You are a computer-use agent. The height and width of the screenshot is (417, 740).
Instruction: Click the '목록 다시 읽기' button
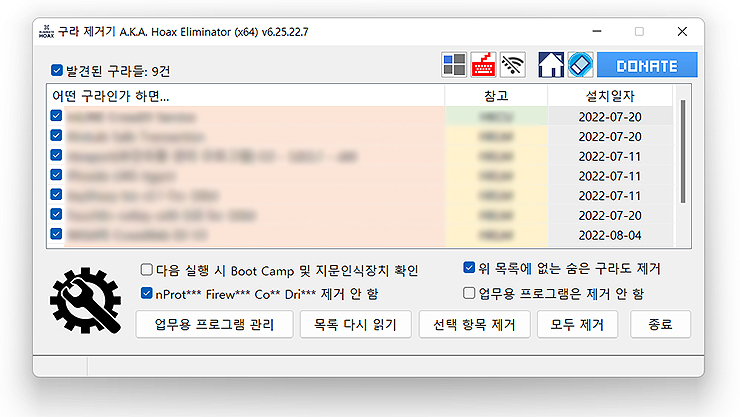pos(355,325)
